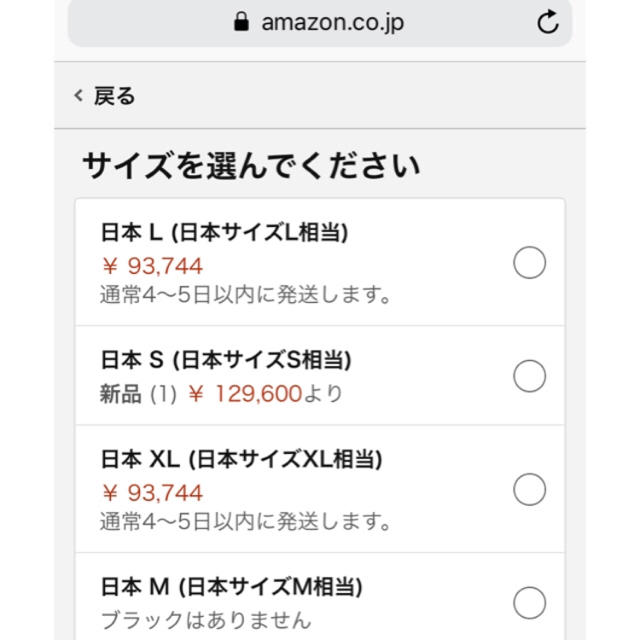Click the サイズを選んでください heading
The width and height of the screenshot is (640, 640).
point(251,166)
